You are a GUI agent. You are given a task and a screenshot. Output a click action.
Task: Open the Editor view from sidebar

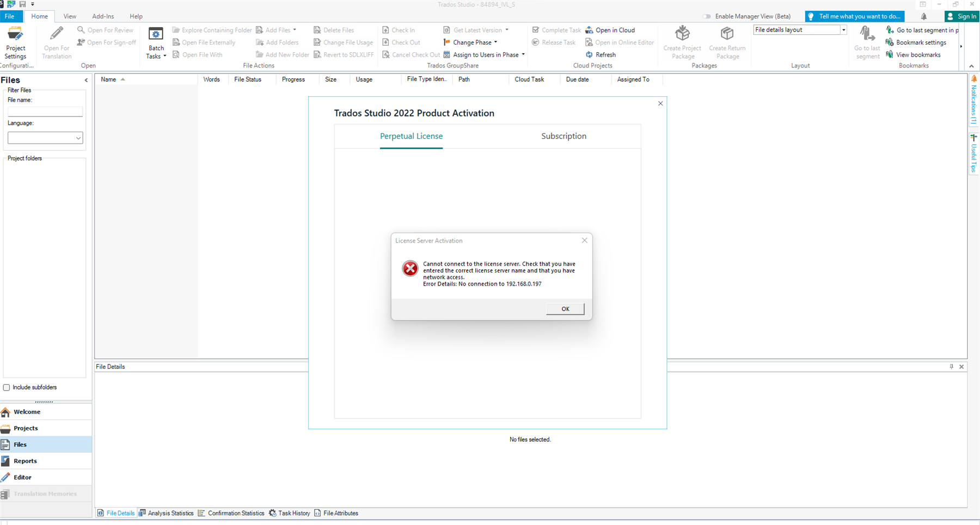tap(22, 477)
